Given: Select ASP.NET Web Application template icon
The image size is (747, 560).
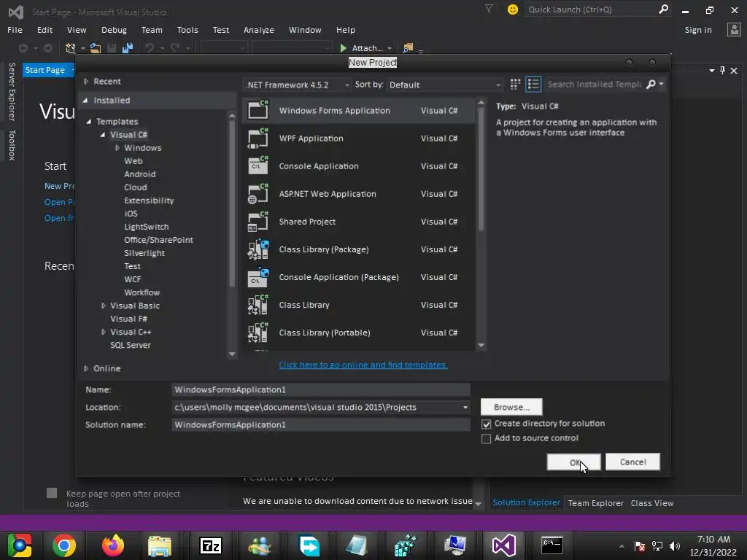Looking at the screenshot, I should coord(258,194).
